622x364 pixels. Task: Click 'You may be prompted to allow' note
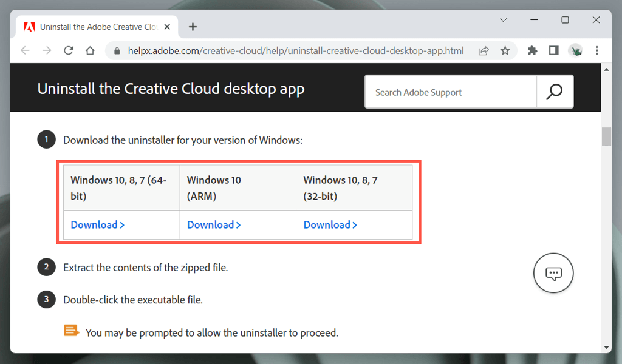pyautogui.click(x=212, y=332)
